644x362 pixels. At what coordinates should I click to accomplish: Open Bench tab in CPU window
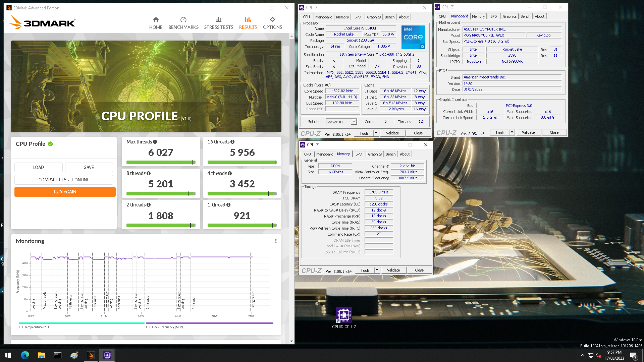click(x=389, y=17)
